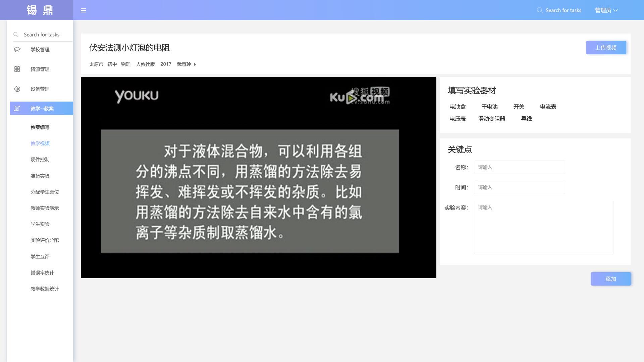Screen dimensions: 644x362
Task: Click the 物理 metadata text
Action: coord(126,64)
